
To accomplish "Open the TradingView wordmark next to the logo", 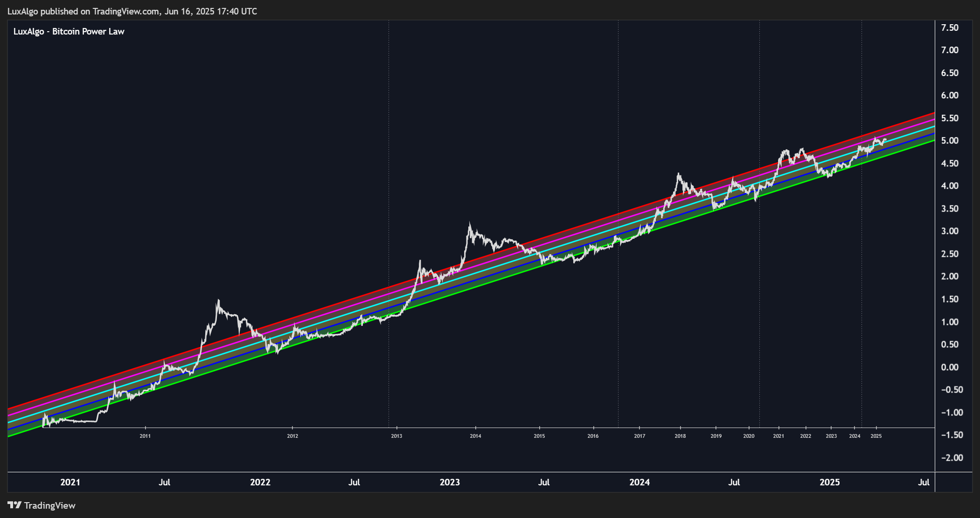I will coord(49,505).
